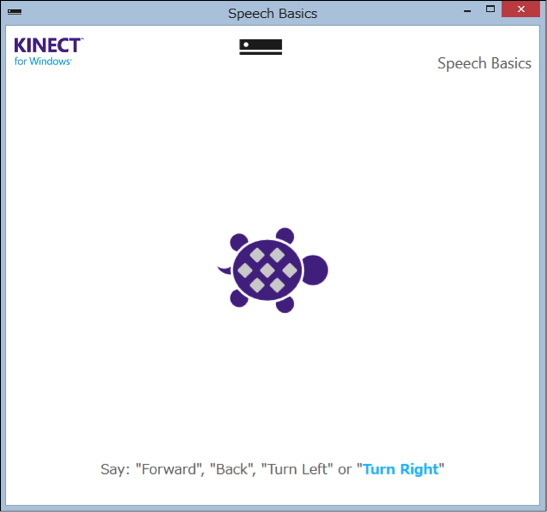Minimize the Speech Basics window
This screenshot has height=512, width=547.
467,9
